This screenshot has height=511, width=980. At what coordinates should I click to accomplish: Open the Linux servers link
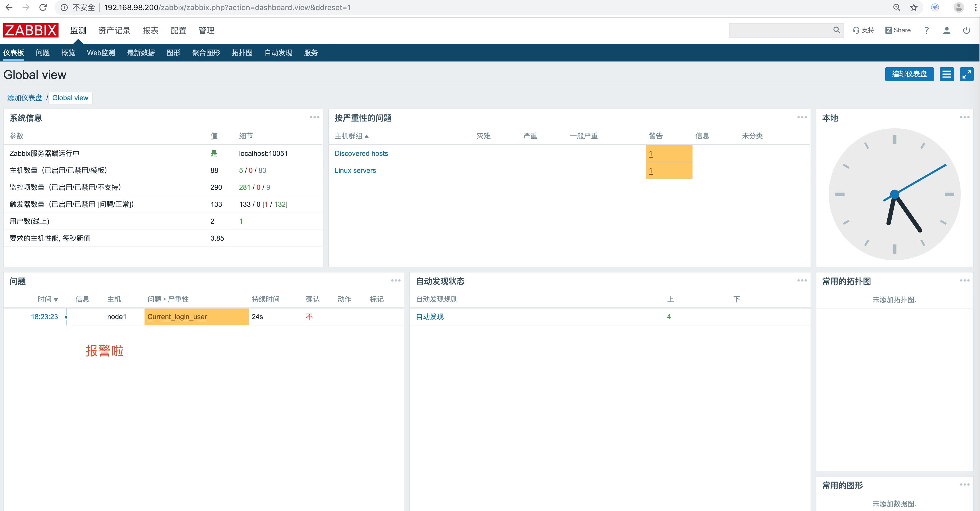click(x=355, y=171)
